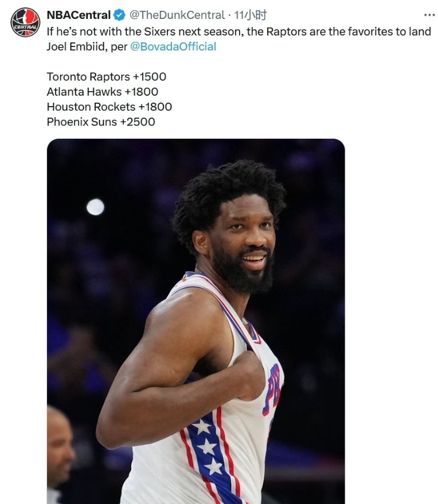Open the @BovadaOfficial mention link

pyautogui.click(x=173, y=46)
